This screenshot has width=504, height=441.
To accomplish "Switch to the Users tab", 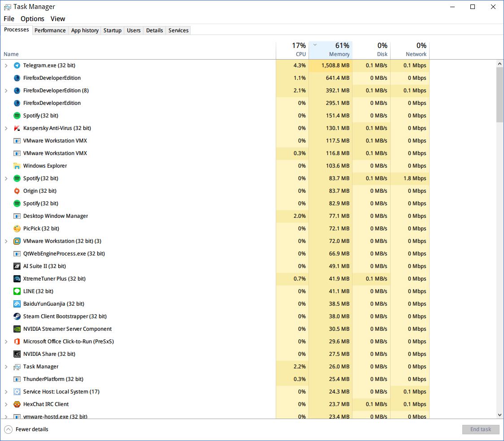I will point(134,30).
